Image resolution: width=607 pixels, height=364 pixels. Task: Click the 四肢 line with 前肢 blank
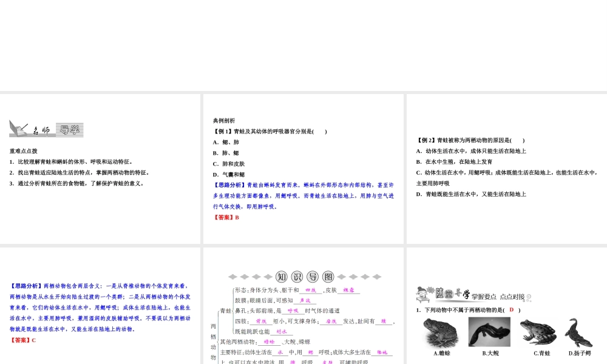pyautogui.click(x=314, y=322)
